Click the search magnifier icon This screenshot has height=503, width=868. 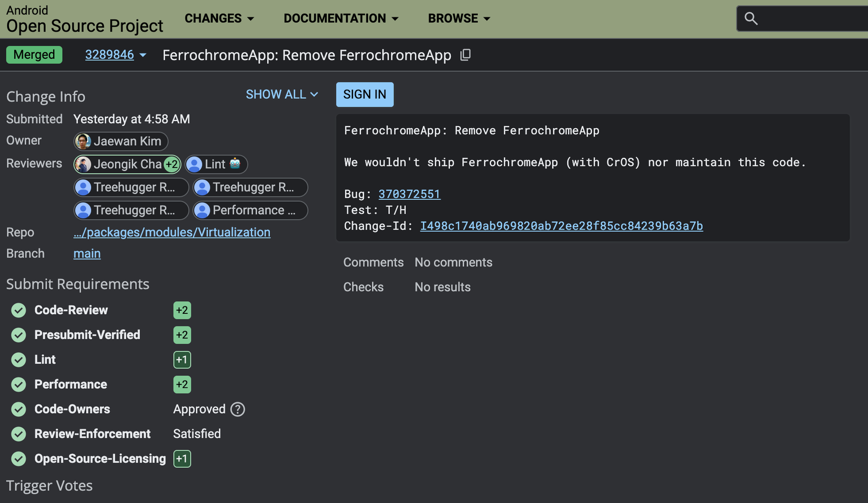[751, 19]
